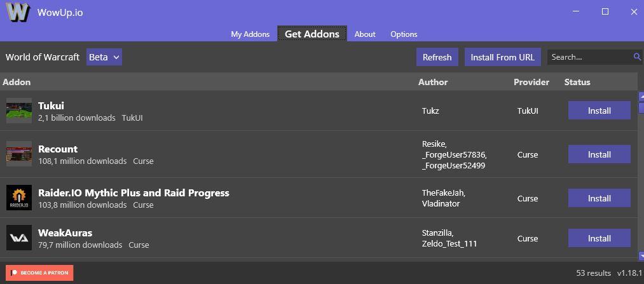
Task: Open the Beta client dropdown
Action: coord(104,57)
